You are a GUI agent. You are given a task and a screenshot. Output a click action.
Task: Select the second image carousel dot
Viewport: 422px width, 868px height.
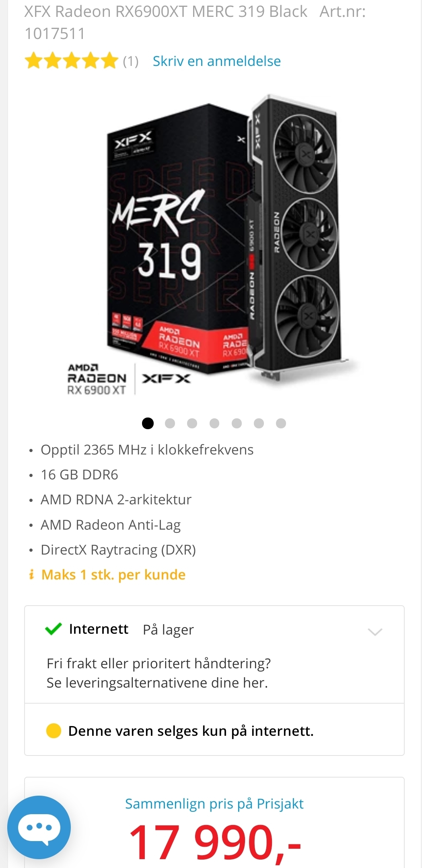(x=170, y=423)
